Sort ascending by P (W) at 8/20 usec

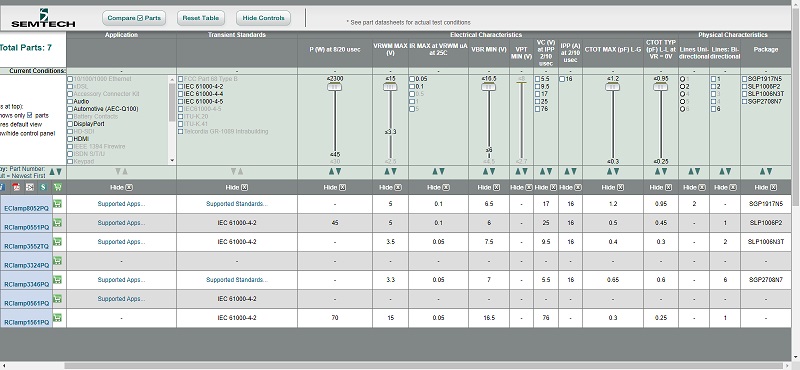[331, 171]
